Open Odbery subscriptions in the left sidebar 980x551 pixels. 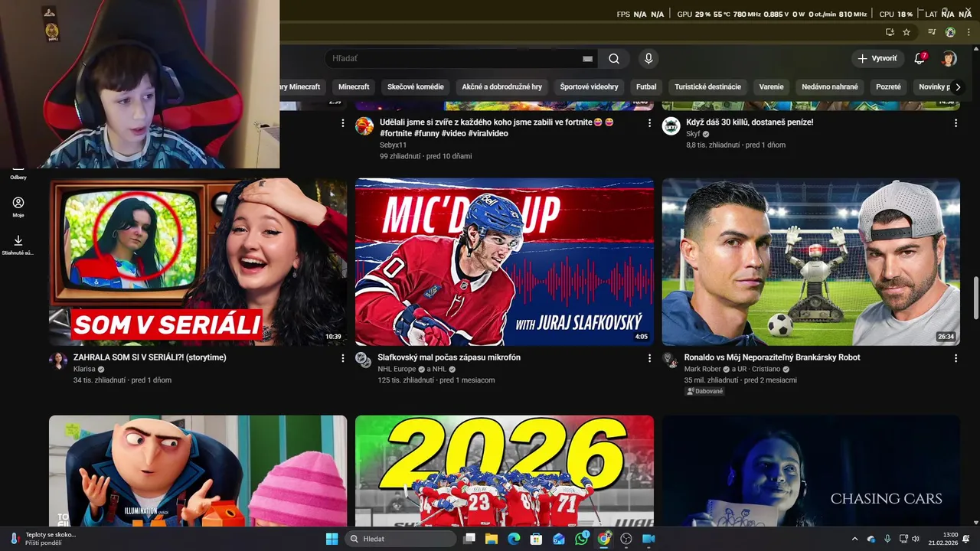[x=18, y=174]
